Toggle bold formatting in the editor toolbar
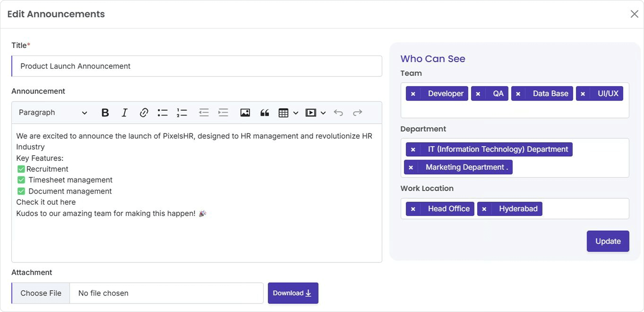Viewport: 644px width, 312px height. click(x=105, y=113)
